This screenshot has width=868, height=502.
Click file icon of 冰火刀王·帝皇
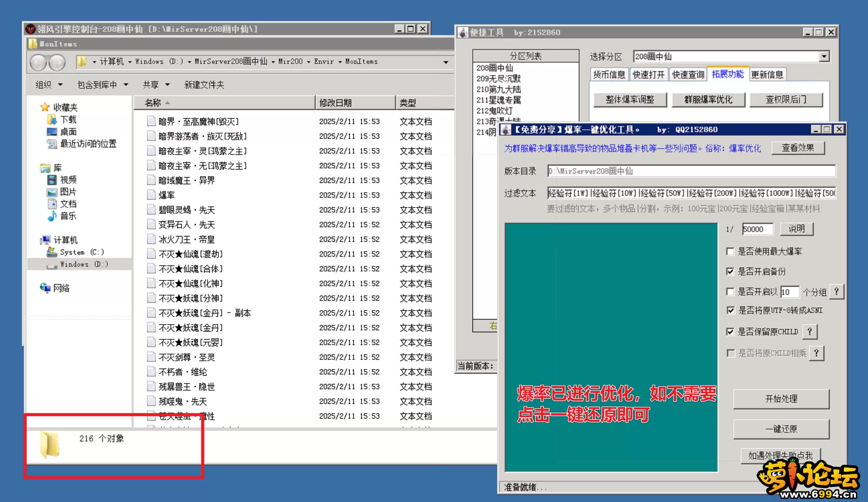click(151, 239)
